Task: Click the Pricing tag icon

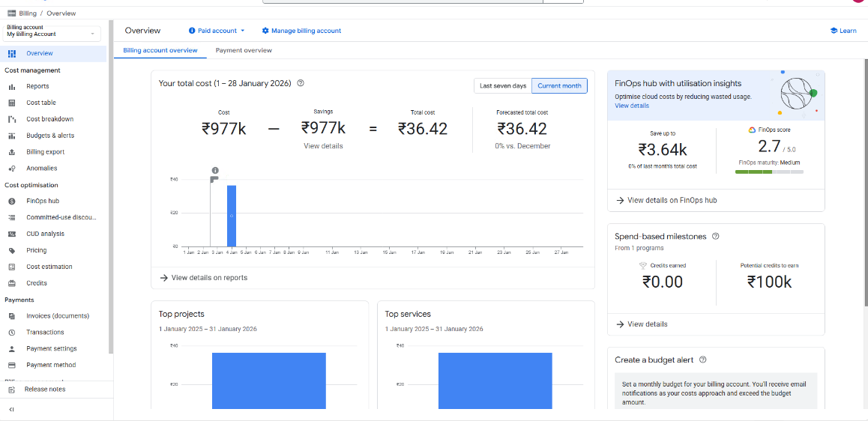Action: [12, 251]
